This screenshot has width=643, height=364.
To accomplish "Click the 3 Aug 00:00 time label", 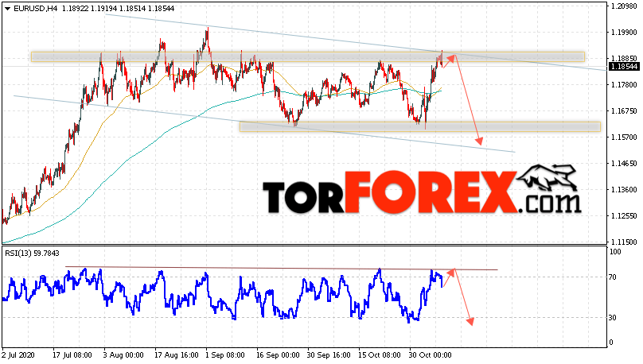I will pyautogui.click(x=123, y=355).
